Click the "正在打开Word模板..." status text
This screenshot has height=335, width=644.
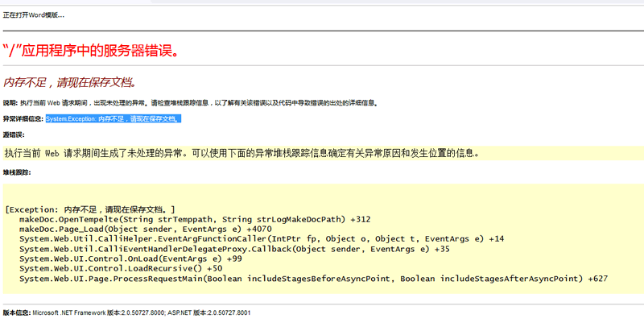(x=34, y=14)
